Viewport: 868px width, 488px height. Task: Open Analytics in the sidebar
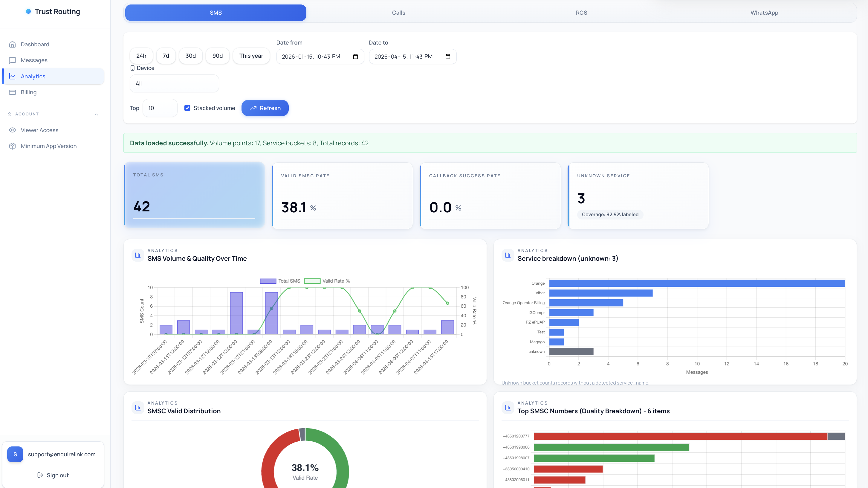53,77
